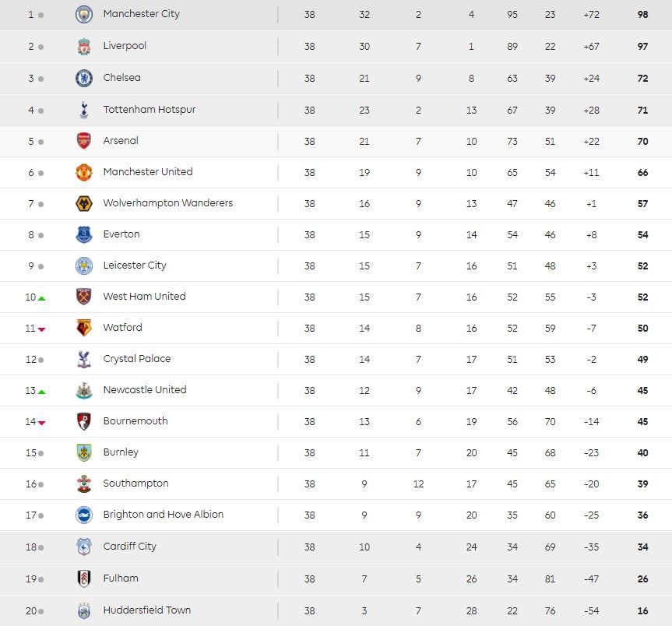This screenshot has height=626, width=672.
Task: Select the Chelsea crest icon
Action: 84,79
